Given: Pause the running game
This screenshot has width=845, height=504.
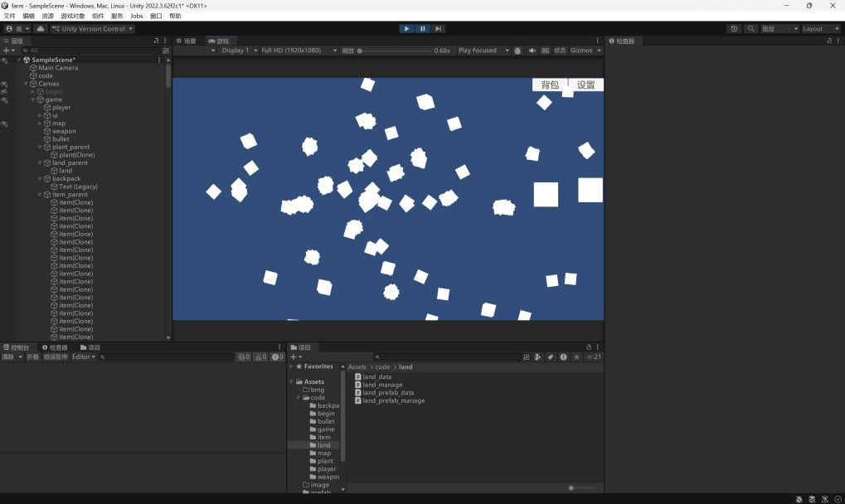Looking at the screenshot, I should click(423, 28).
